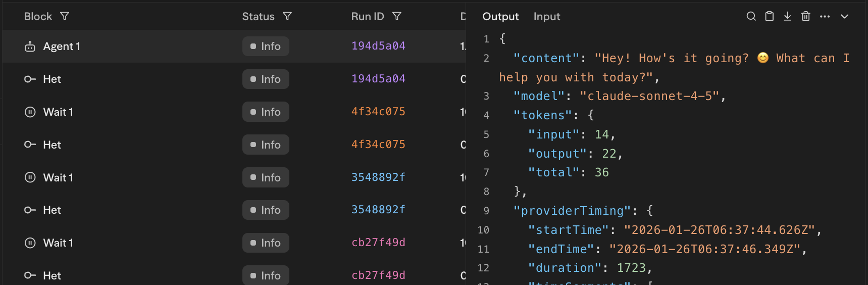This screenshot has width=868, height=285.
Task: Copy output using the clipboard icon
Action: tap(769, 16)
